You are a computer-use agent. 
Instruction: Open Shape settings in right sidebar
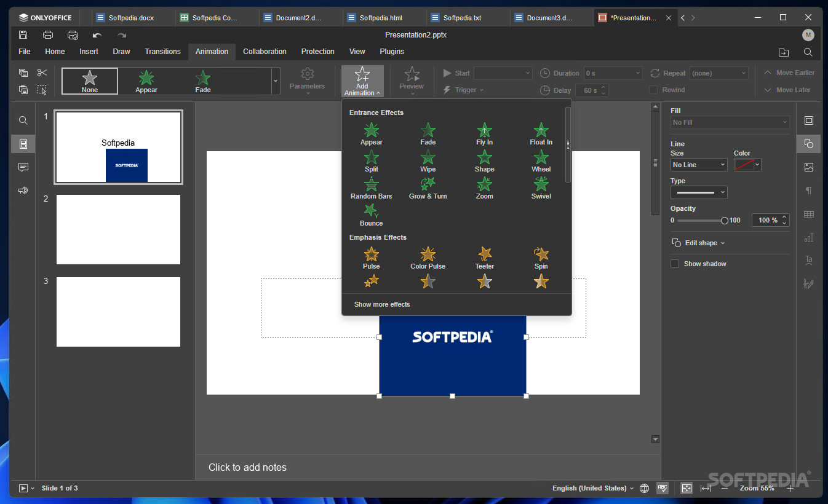809,144
